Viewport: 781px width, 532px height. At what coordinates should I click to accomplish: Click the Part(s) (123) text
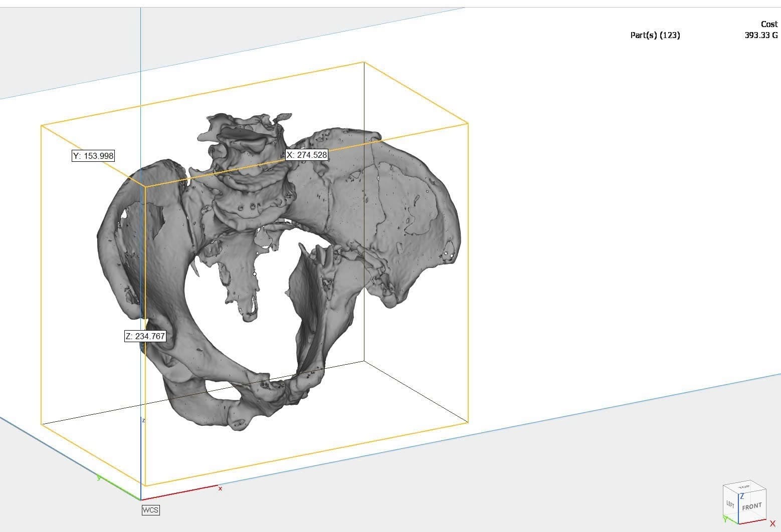pyautogui.click(x=655, y=35)
